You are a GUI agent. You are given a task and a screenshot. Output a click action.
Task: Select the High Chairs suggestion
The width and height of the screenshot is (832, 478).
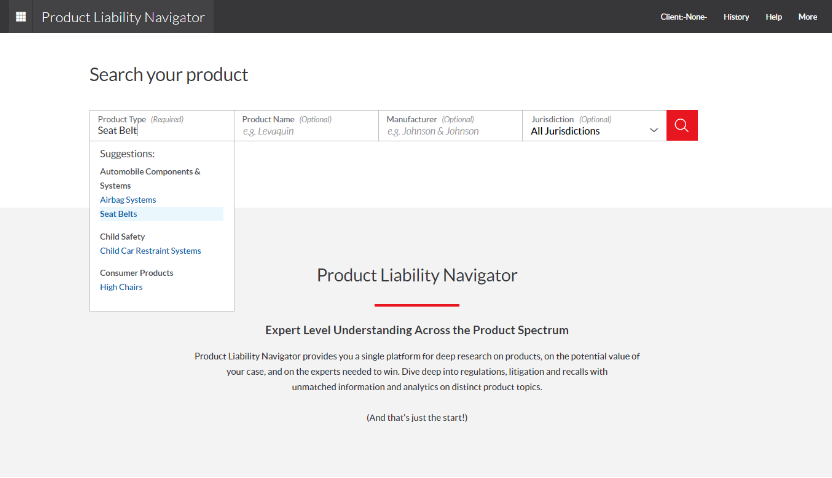(x=121, y=287)
